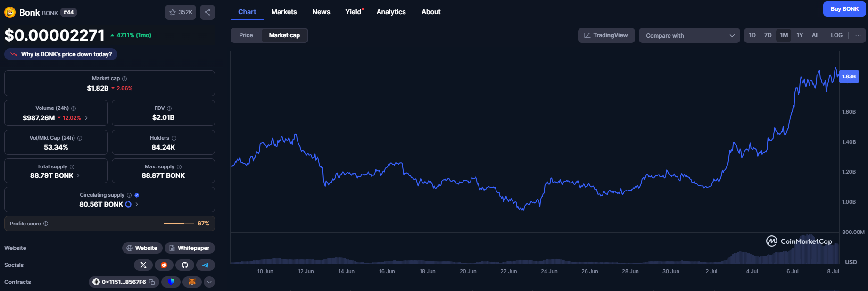Viewport: 868px width, 291px height.
Task: Open the Vol/Mkt Cap (24h) info icon
Action: click(80, 138)
